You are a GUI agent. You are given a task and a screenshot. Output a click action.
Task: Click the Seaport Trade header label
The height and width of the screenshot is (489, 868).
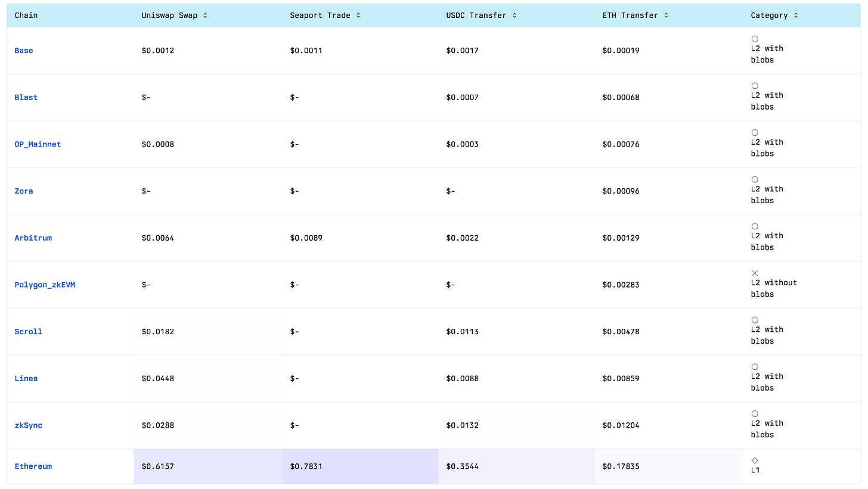tap(320, 15)
